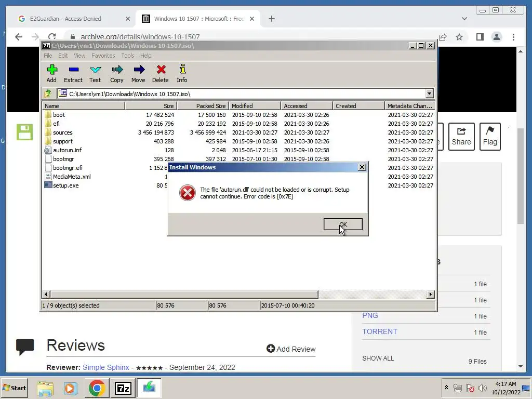Viewport: 532px width, 399px height.
Task: Open Chrome side panel icon
Action: tap(480, 37)
